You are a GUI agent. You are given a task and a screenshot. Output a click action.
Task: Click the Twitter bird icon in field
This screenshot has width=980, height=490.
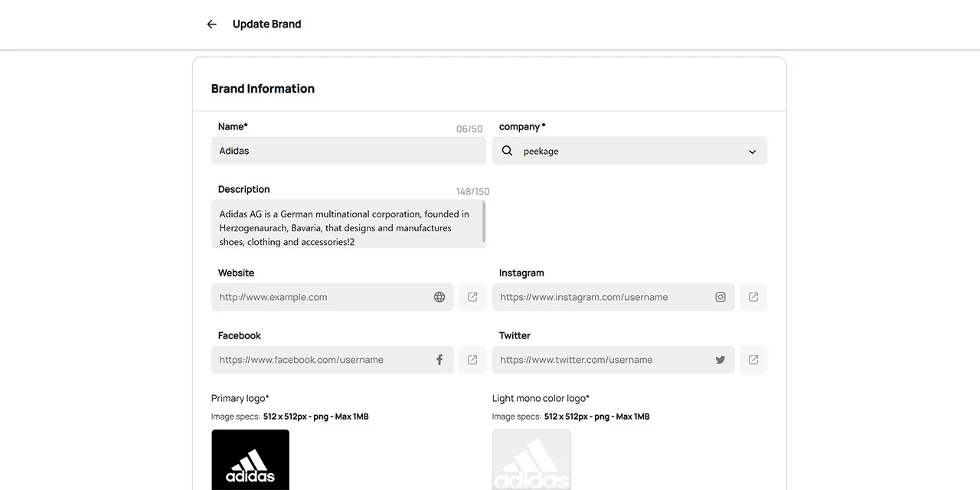click(720, 360)
